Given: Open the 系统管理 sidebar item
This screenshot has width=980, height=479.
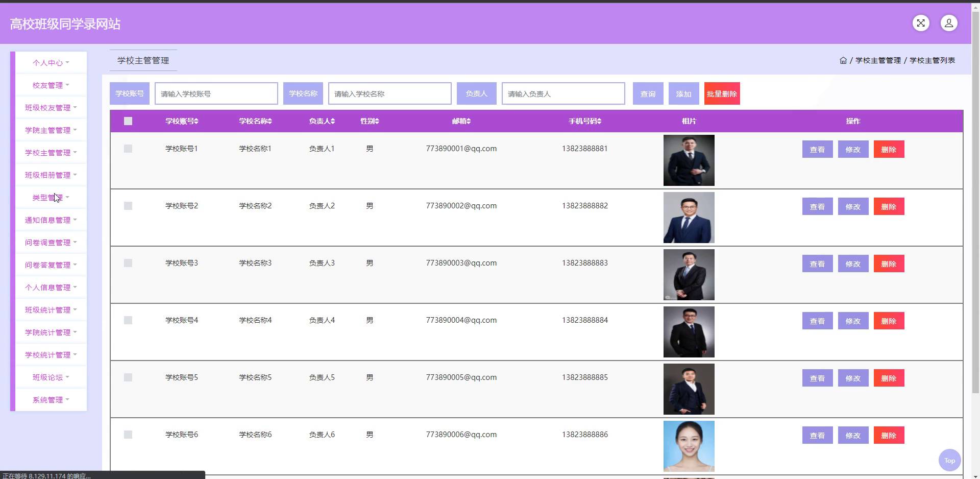Looking at the screenshot, I should click(x=51, y=400).
